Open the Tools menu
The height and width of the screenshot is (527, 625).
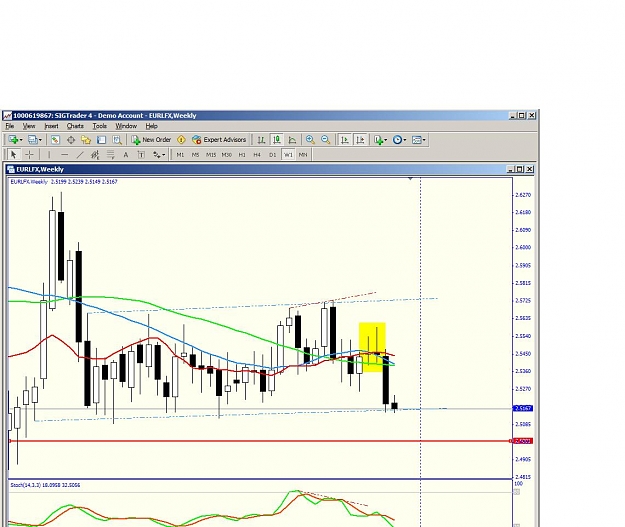(100, 126)
